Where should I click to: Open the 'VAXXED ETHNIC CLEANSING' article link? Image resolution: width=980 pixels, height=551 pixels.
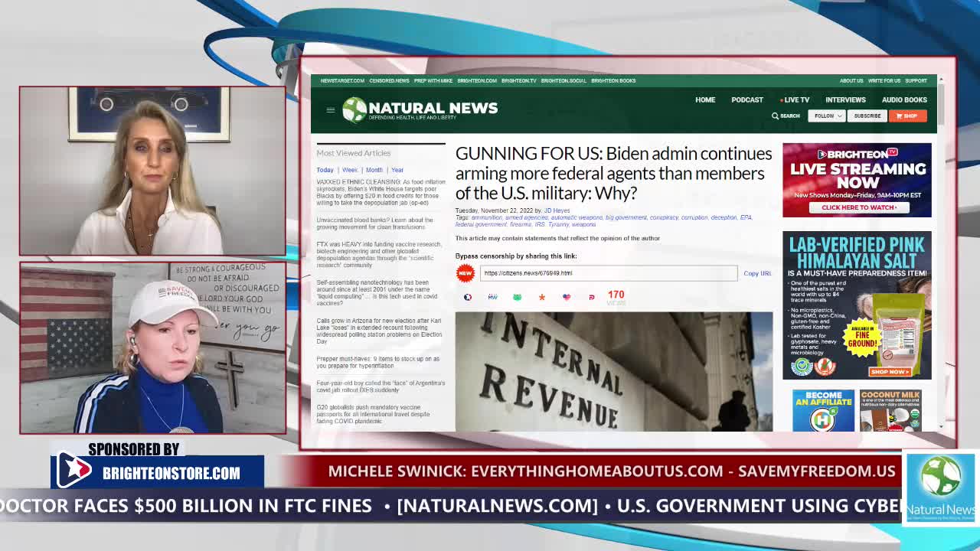point(381,193)
